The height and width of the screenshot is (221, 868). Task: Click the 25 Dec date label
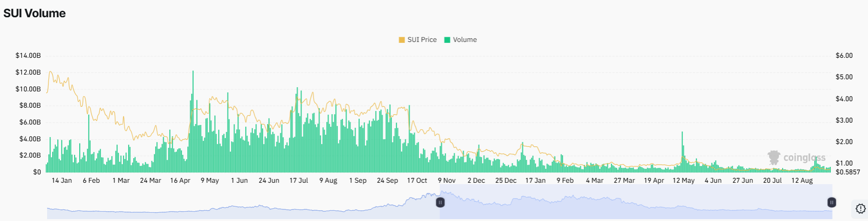[x=506, y=180]
